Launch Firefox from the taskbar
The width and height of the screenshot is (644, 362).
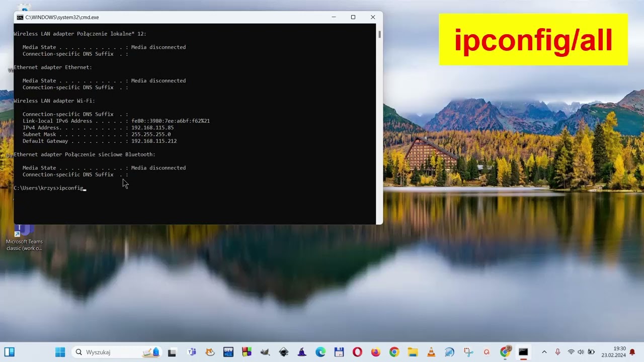pos(376,352)
